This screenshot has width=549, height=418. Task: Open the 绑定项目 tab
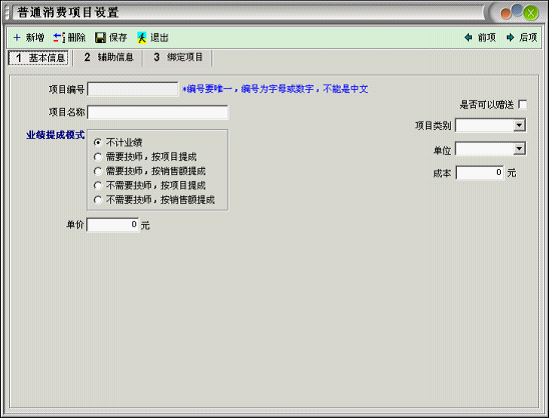pos(178,57)
